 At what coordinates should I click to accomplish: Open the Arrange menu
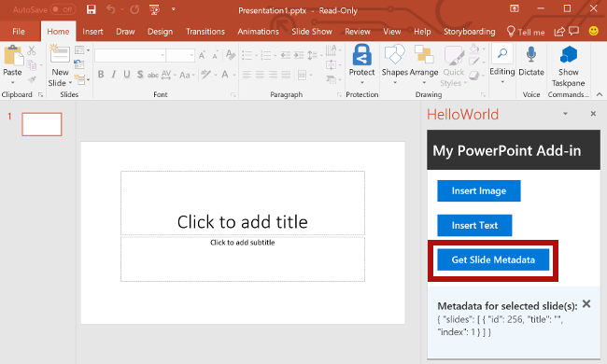[424, 64]
